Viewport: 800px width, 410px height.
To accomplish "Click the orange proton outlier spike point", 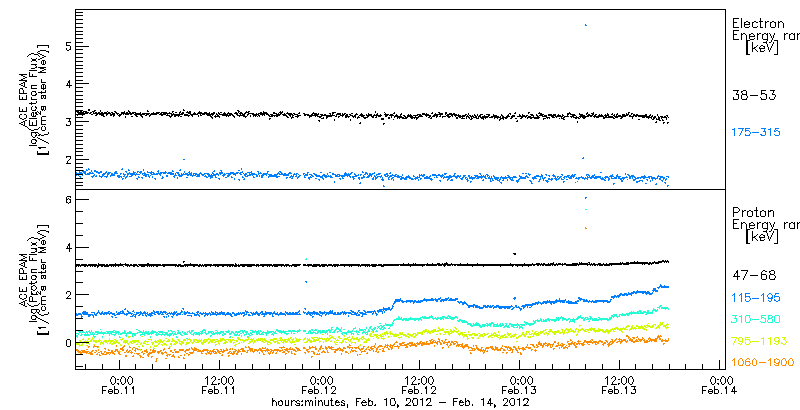I will click(586, 228).
